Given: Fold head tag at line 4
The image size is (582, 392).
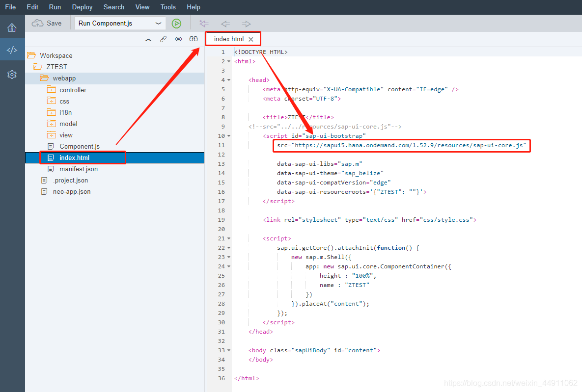Looking at the screenshot, I should pyautogui.click(x=229, y=80).
